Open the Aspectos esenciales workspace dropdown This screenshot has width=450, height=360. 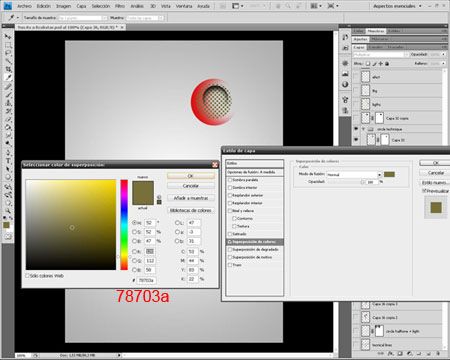[x=397, y=6]
